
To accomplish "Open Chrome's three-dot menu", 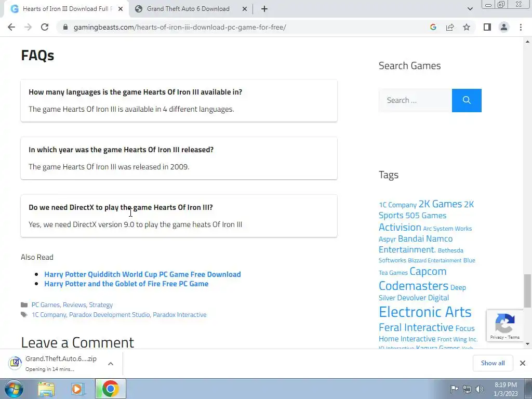I will [x=521, y=27].
